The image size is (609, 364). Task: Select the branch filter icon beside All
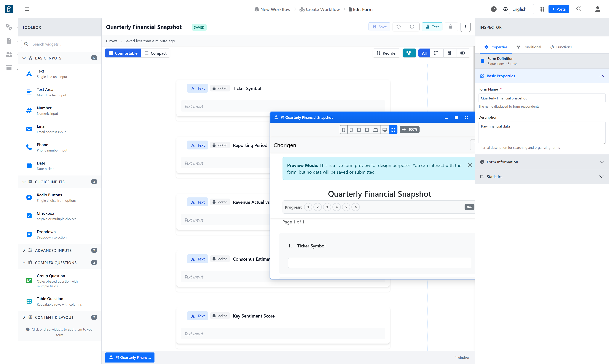click(x=436, y=53)
